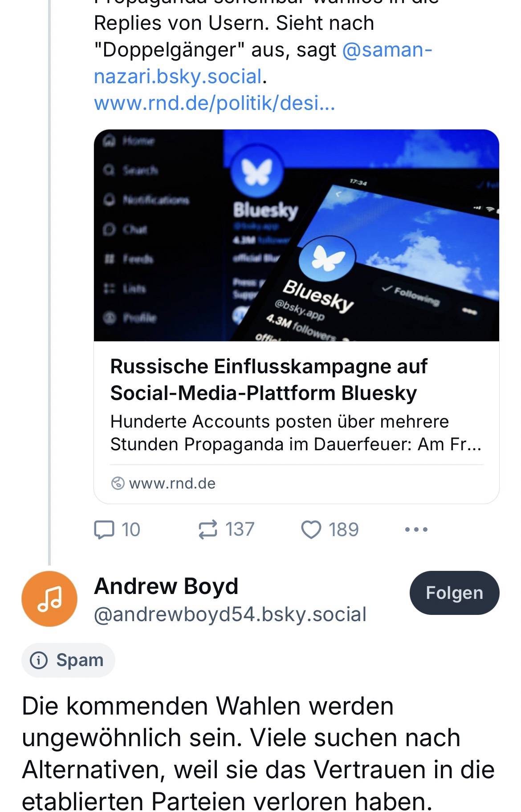Click the globe icon beside www.rnd.de
This screenshot has width=521, height=812.
[x=118, y=483]
